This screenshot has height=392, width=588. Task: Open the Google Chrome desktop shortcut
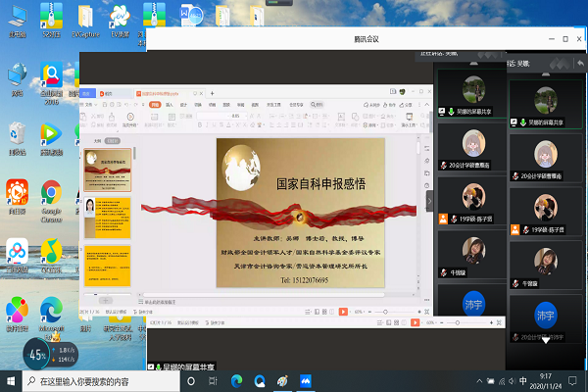click(x=50, y=190)
